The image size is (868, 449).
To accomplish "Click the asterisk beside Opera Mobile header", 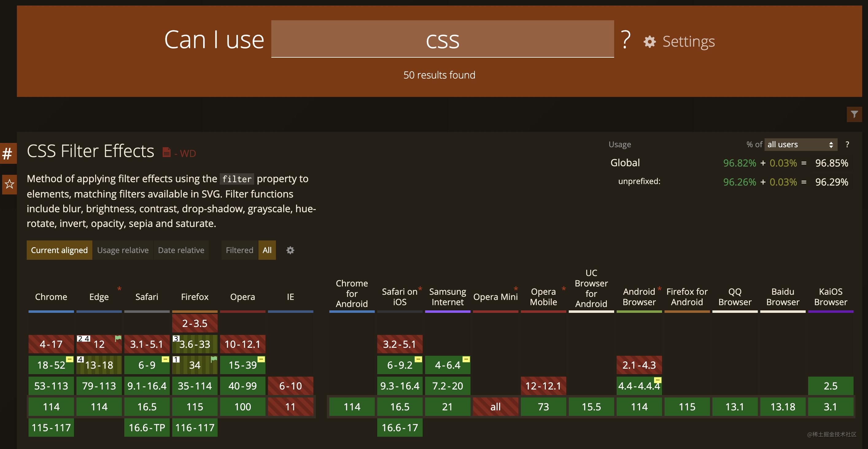I will (564, 289).
